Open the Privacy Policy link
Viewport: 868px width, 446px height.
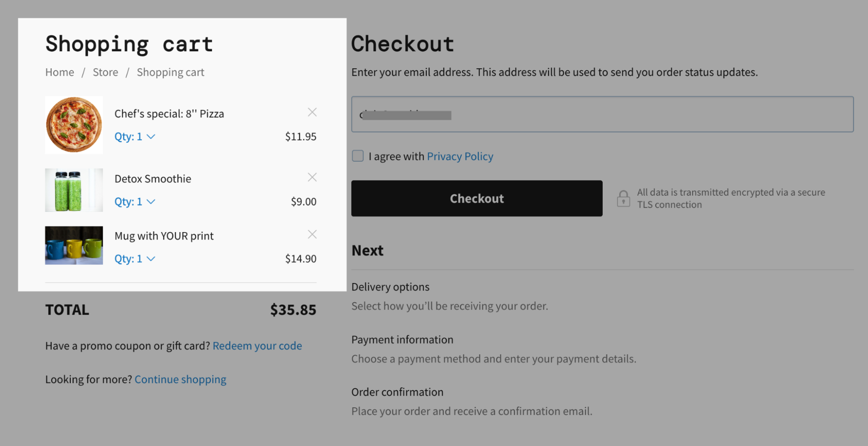point(460,156)
